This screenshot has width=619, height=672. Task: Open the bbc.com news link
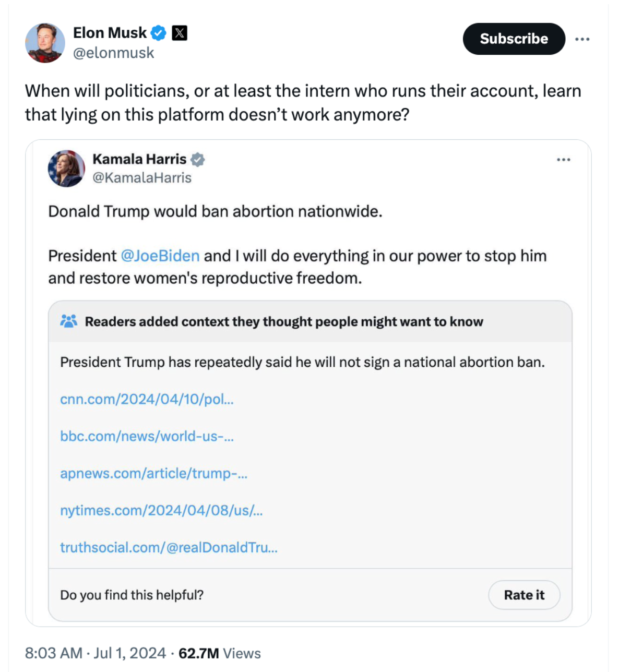click(147, 436)
